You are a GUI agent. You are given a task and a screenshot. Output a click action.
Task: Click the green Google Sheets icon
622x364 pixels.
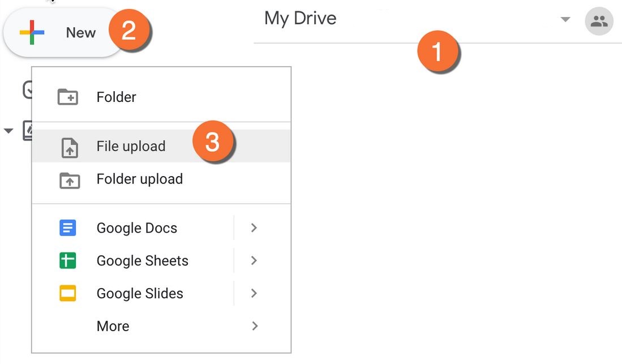(x=68, y=261)
